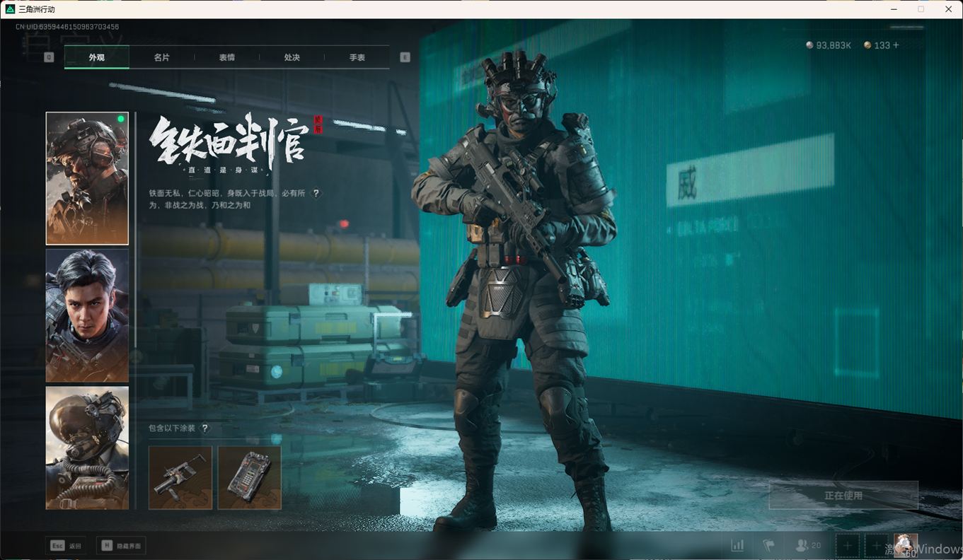The height and width of the screenshot is (560, 963).
Task: Click the CN UID number text
Action: pos(67,27)
